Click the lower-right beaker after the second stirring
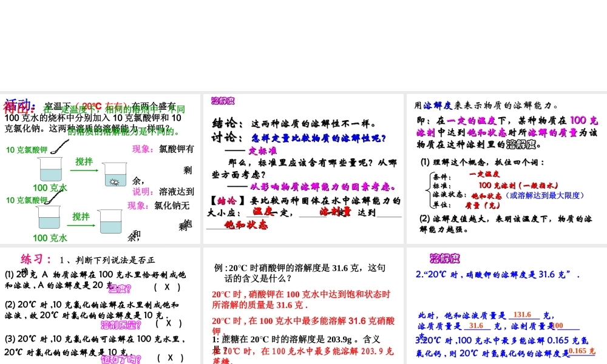This screenshot has width=607, height=364. click(x=110, y=221)
